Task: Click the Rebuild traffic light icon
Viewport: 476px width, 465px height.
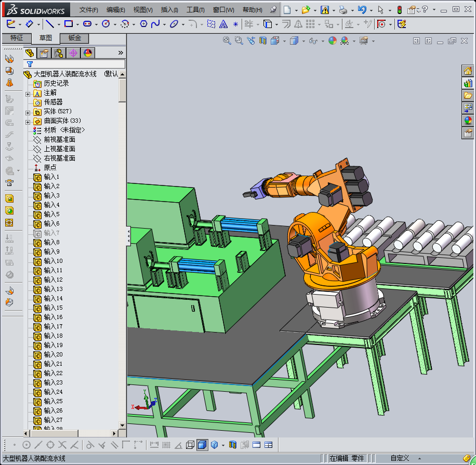Action: point(399,10)
